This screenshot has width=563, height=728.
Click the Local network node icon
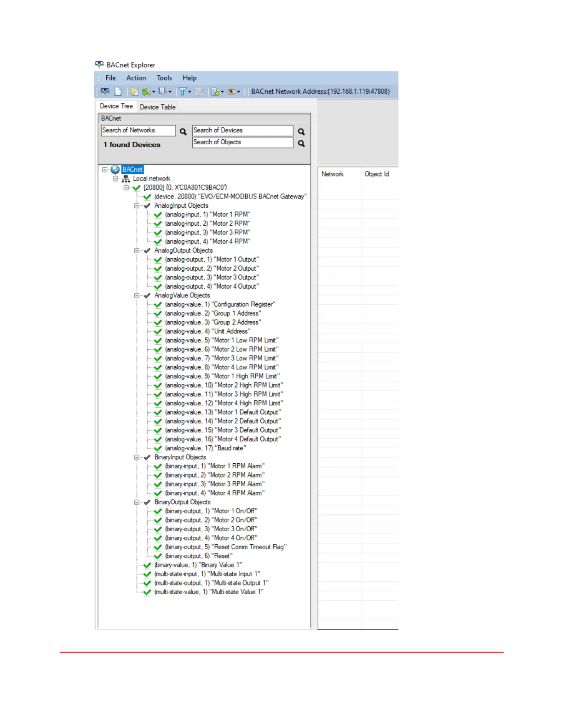click(126, 179)
